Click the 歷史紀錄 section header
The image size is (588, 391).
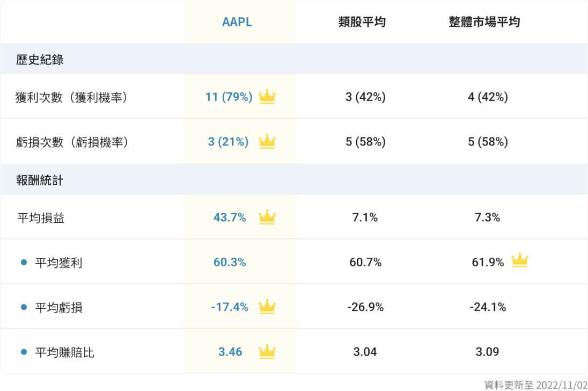(x=40, y=60)
